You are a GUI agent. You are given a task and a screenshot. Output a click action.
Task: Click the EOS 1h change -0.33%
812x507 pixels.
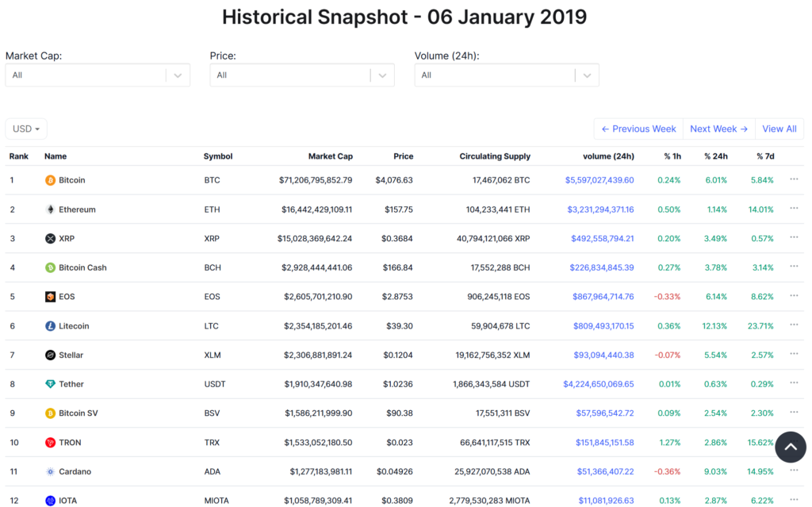tap(667, 297)
